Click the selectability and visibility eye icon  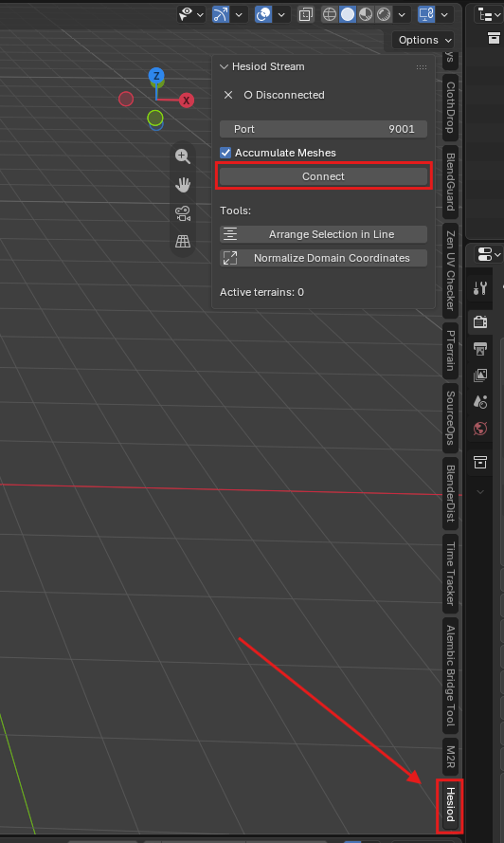coord(186,14)
